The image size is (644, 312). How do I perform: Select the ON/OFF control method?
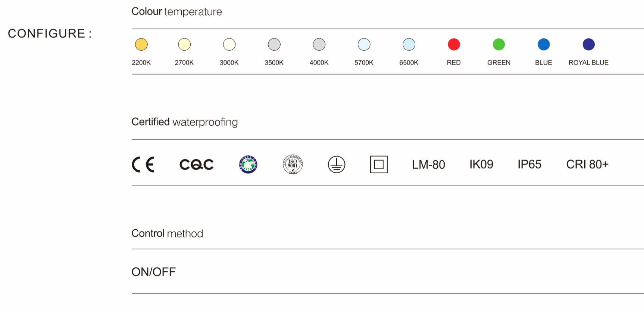(153, 272)
